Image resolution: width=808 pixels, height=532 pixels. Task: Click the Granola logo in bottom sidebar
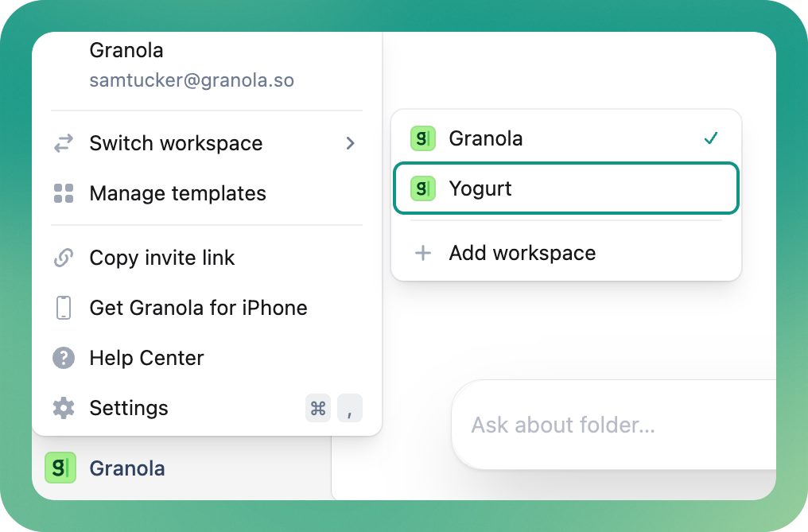click(x=60, y=468)
